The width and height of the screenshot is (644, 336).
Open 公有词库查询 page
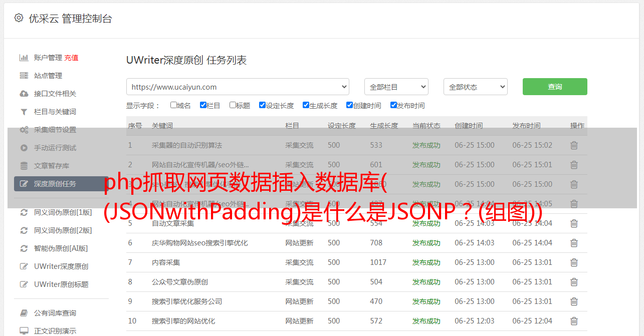pos(55,313)
